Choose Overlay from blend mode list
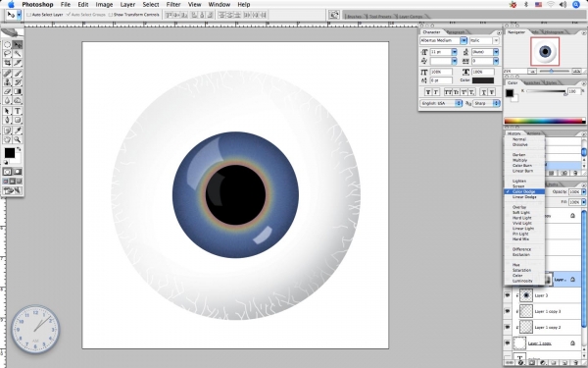The image size is (588, 368). point(519,207)
